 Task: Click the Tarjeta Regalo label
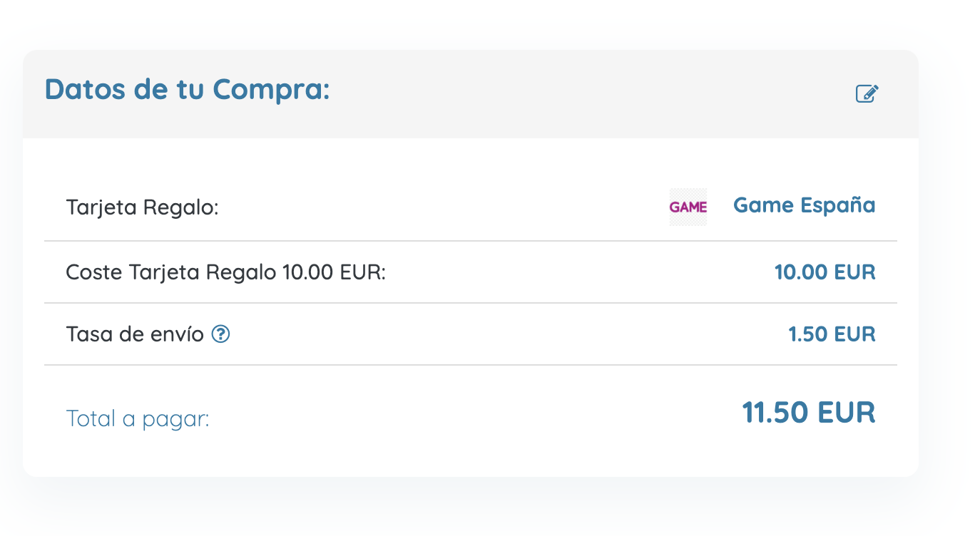pyautogui.click(x=142, y=208)
